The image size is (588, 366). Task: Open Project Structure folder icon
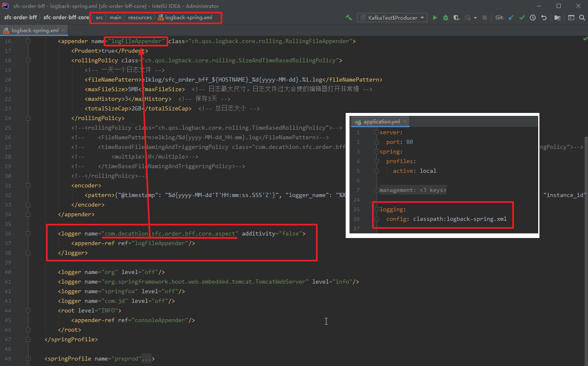(557, 18)
